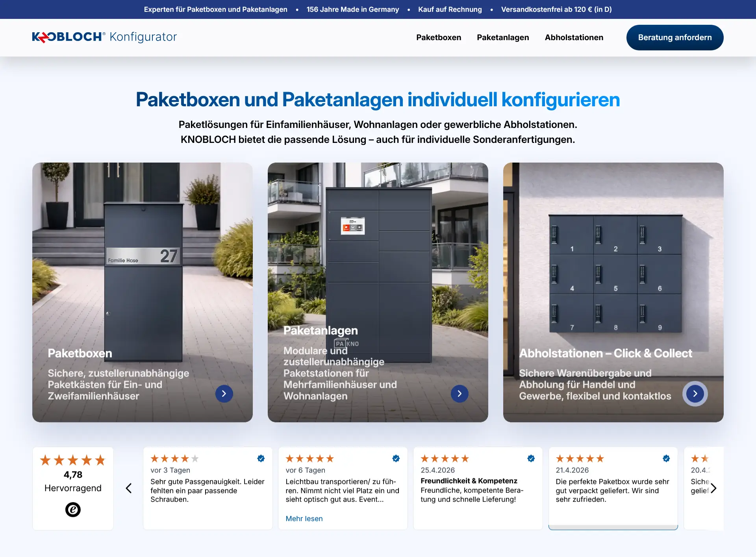Click 'Kauf auf Rechnung' in top banner
Screen dimensions: 756x557
point(450,9)
